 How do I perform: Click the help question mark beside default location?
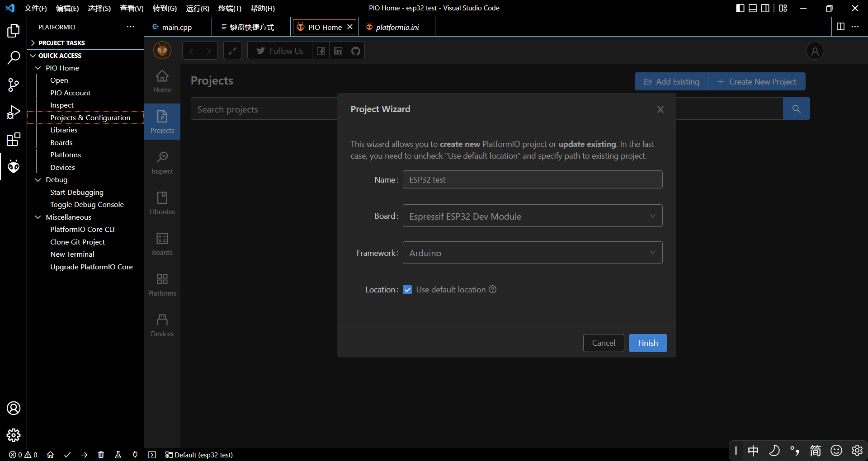coord(493,289)
